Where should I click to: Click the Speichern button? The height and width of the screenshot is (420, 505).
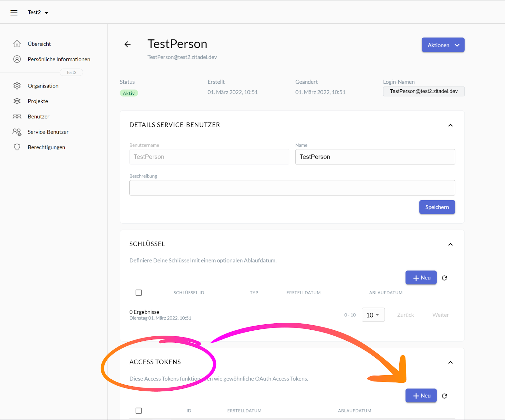coord(437,207)
